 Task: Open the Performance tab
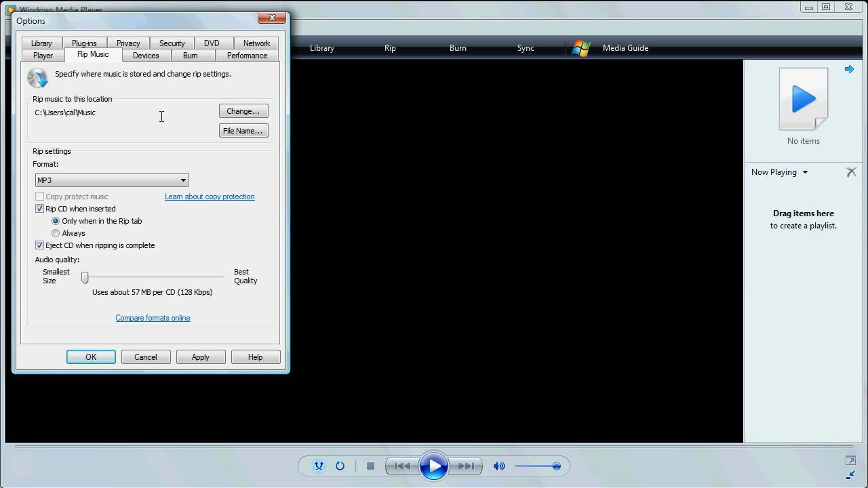247,56
